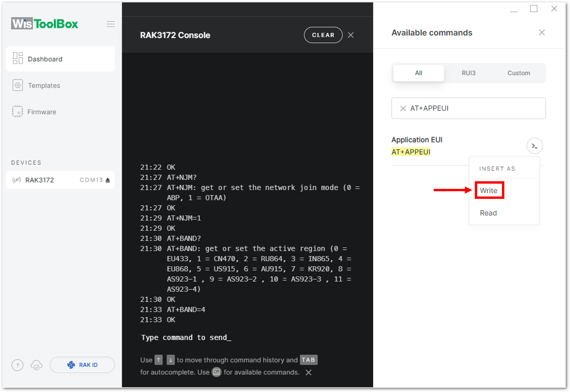Switch to the All commands tab
Viewport: 570px width, 392px height.
tap(418, 73)
